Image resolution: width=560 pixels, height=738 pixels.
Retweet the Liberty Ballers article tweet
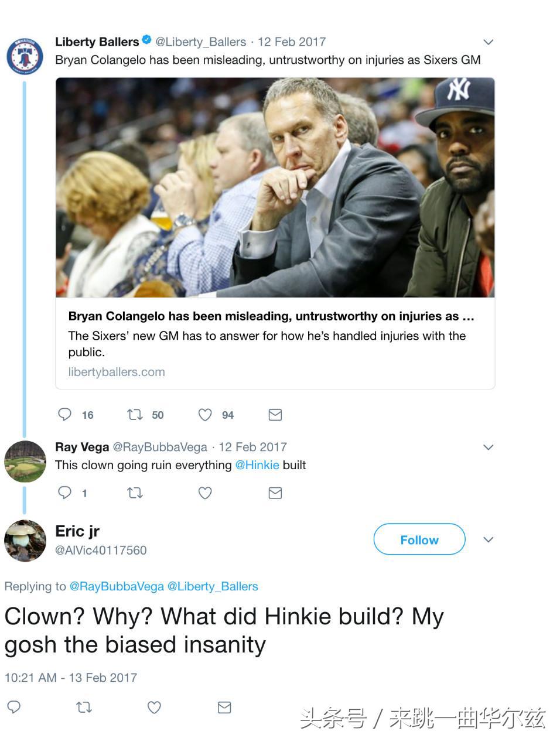[135, 415]
